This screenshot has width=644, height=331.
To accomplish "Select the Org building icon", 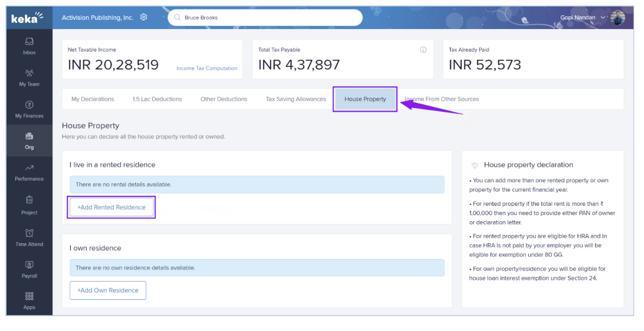I will [x=29, y=136].
